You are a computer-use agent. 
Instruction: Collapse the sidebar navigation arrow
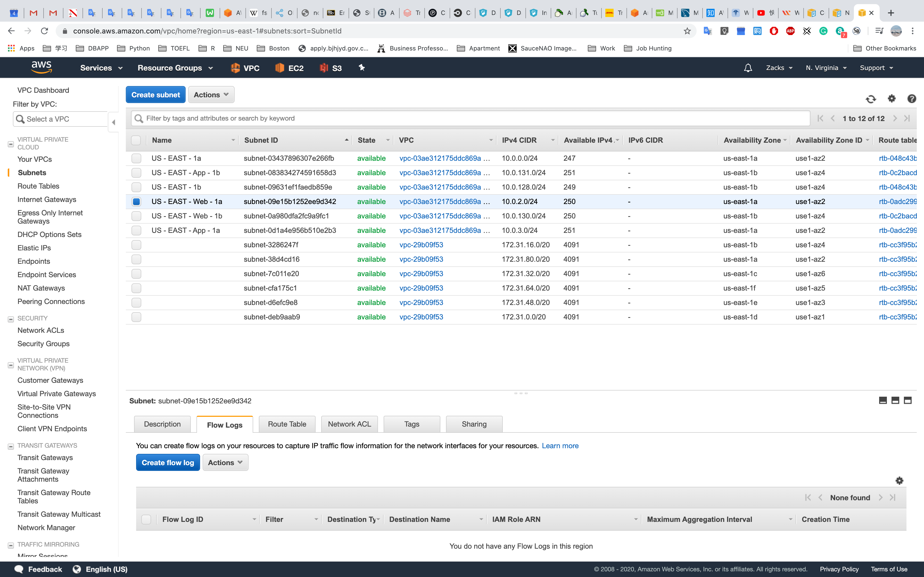coord(113,122)
